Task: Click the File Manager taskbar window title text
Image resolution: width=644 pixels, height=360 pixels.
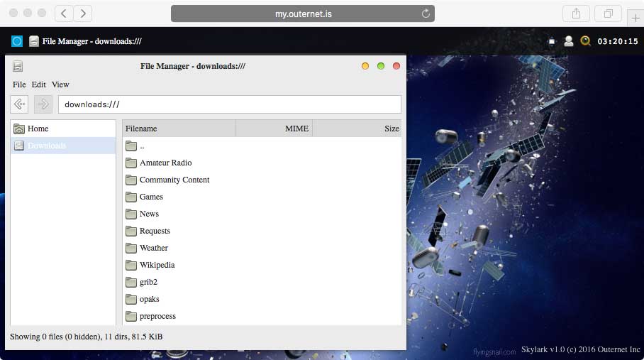Action: (92, 41)
